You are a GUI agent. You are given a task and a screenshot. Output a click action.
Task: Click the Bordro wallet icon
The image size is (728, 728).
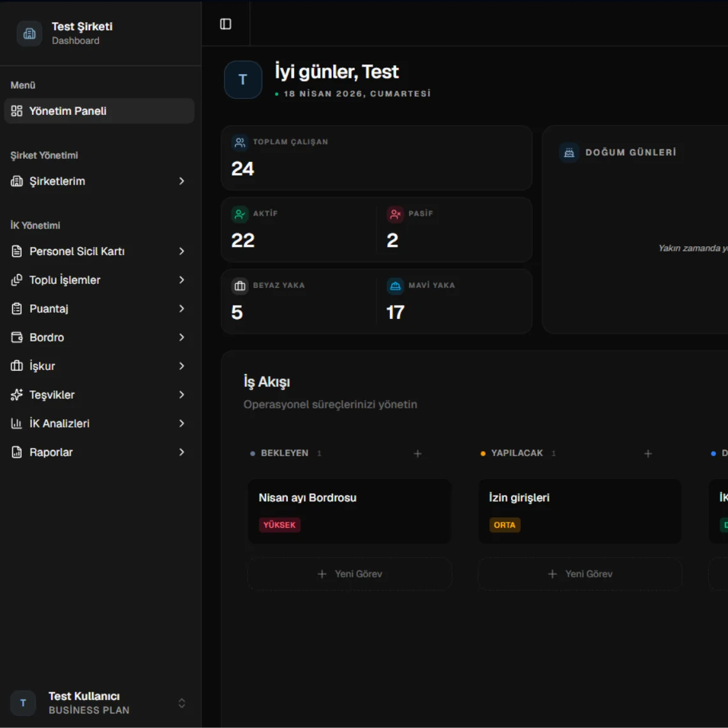17,338
